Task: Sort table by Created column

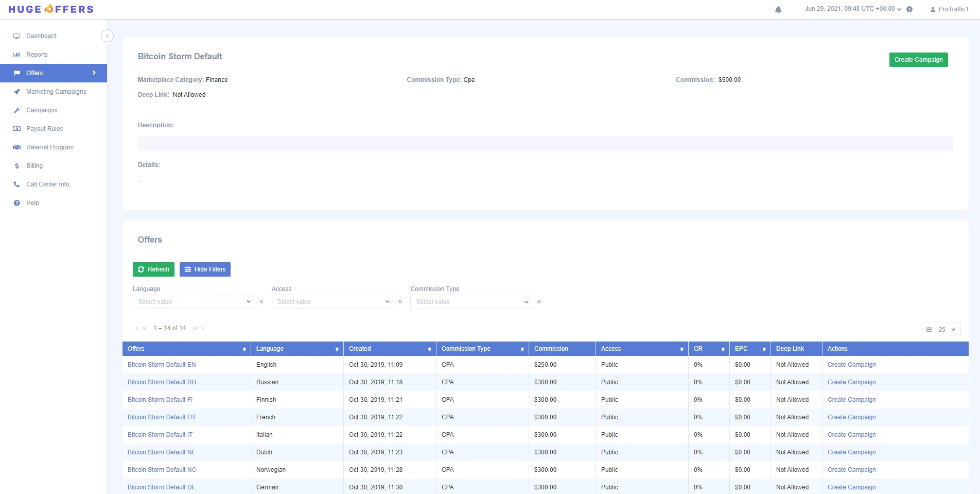Action: (x=430, y=349)
